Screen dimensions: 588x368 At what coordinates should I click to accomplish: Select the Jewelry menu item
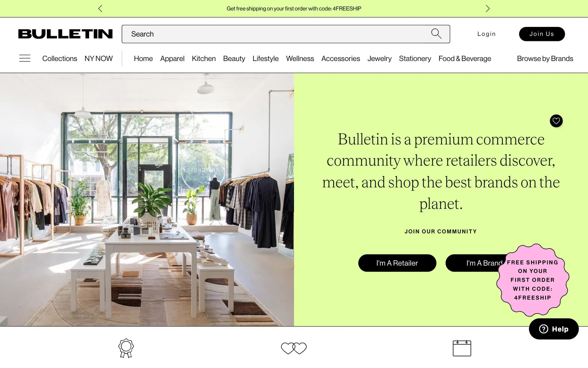pyautogui.click(x=379, y=59)
